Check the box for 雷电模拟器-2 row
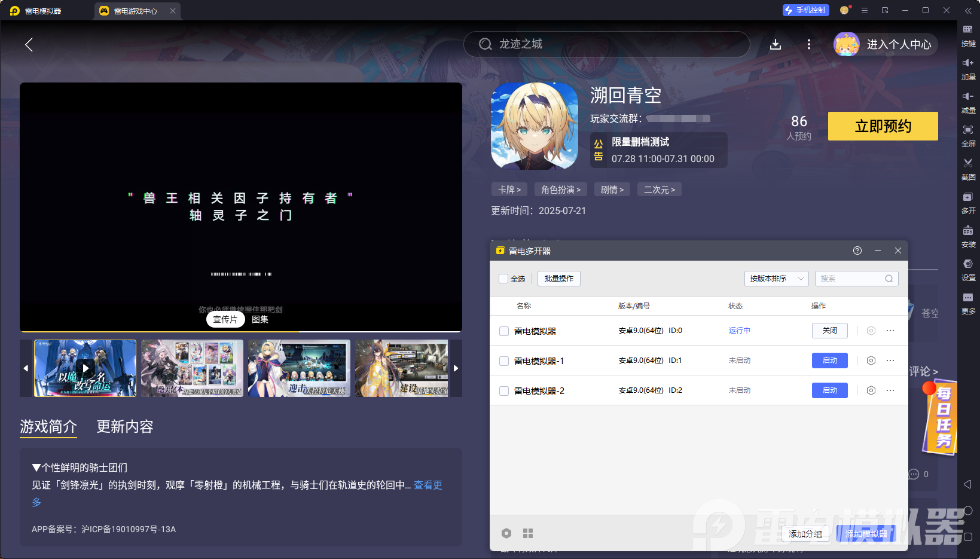 coord(504,391)
